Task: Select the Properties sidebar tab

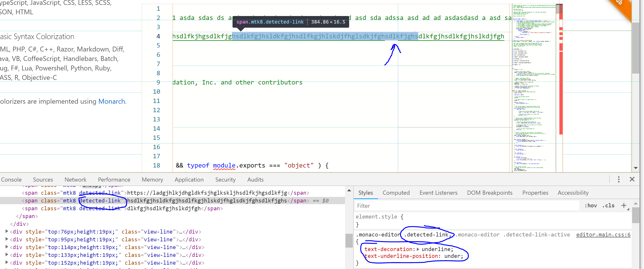Action: pos(535,193)
